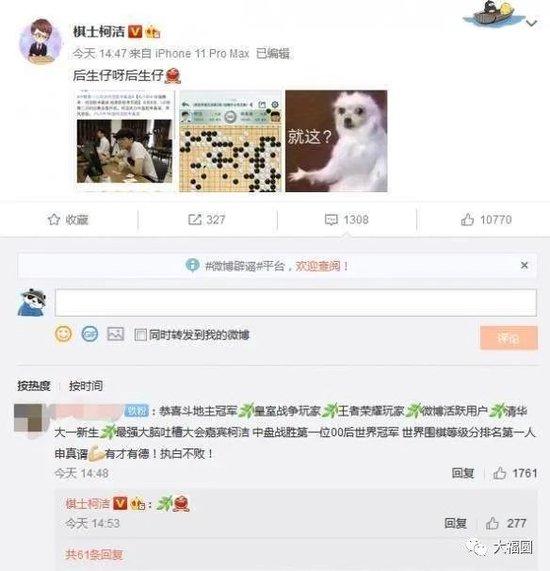Sort comments by 按热度
Image resolution: width=550 pixels, height=571 pixels.
pos(34,386)
